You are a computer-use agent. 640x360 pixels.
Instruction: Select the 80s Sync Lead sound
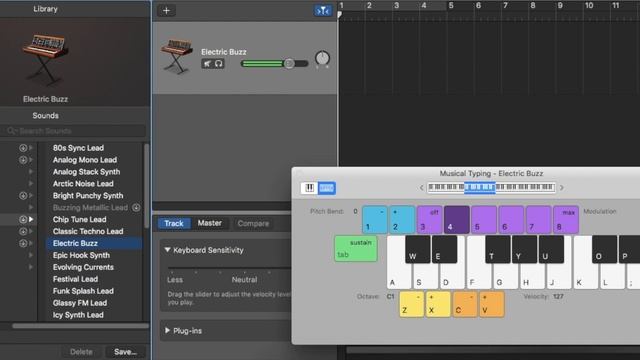[78, 148]
